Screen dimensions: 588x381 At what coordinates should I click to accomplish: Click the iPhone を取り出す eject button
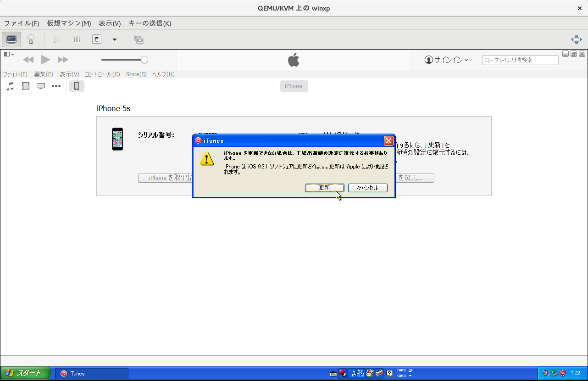point(166,178)
